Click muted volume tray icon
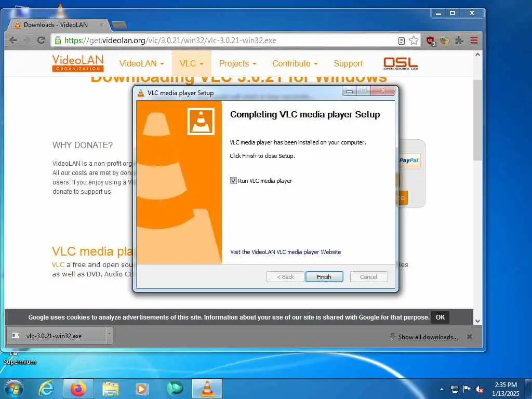Screen dimensions: 532x399 click(x=480, y=389)
